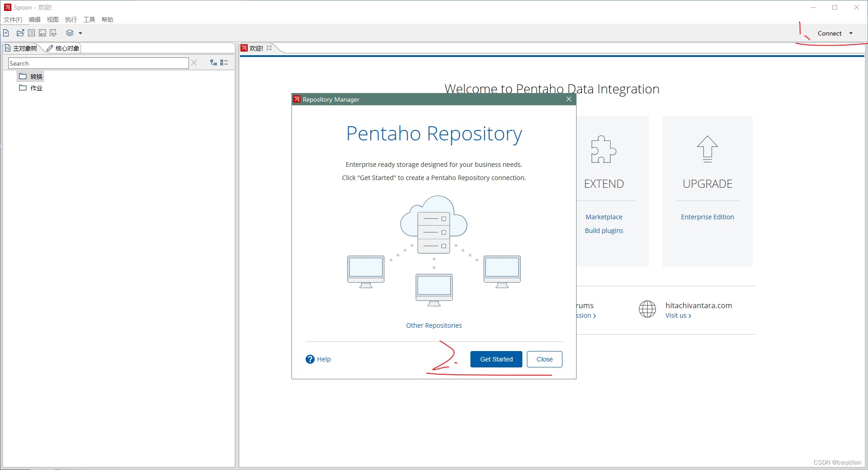Click the cloud server illustration in dialog
The width and height of the screenshot is (868, 470).
tap(434, 225)
